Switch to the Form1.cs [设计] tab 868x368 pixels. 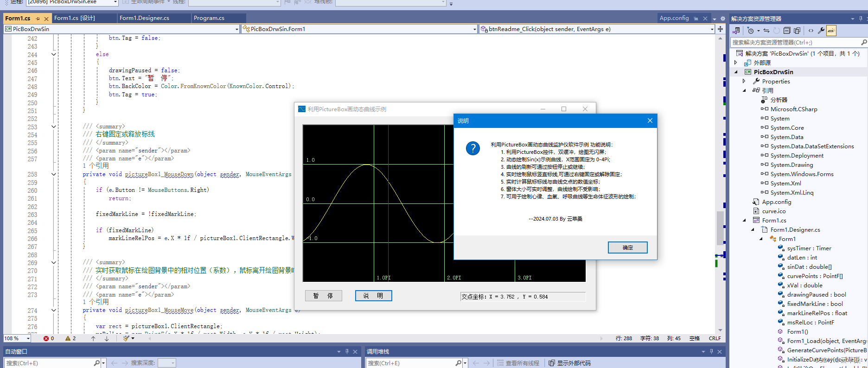(75, 18)
